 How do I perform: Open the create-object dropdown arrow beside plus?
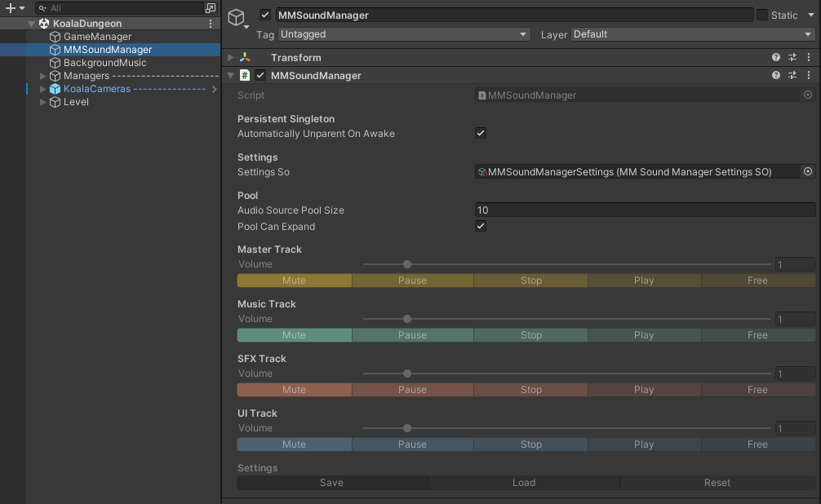tap(22, 8)
